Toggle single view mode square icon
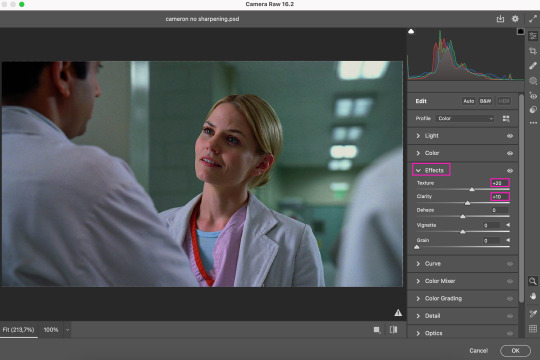This screenshot has height=360, width=540. pyautogui.click(x=377, y=330)
